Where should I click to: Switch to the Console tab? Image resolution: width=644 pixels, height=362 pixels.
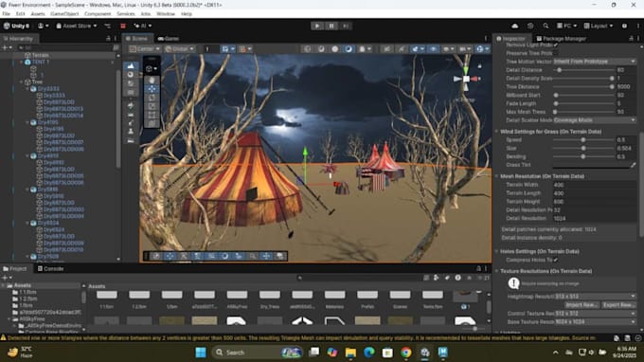(x=50, y=268)
